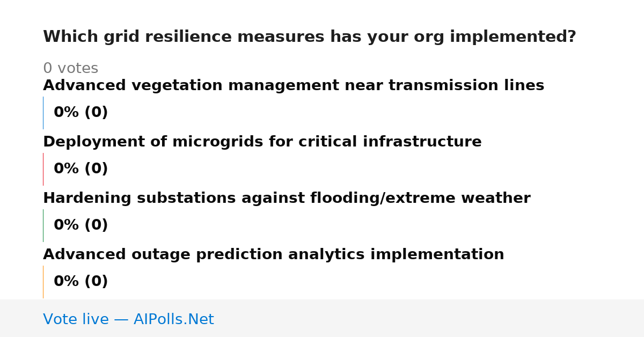Click the gray footer bar area
Image resolution: width=644 pixels, height=337 pixels.
[x=322, y=318]
